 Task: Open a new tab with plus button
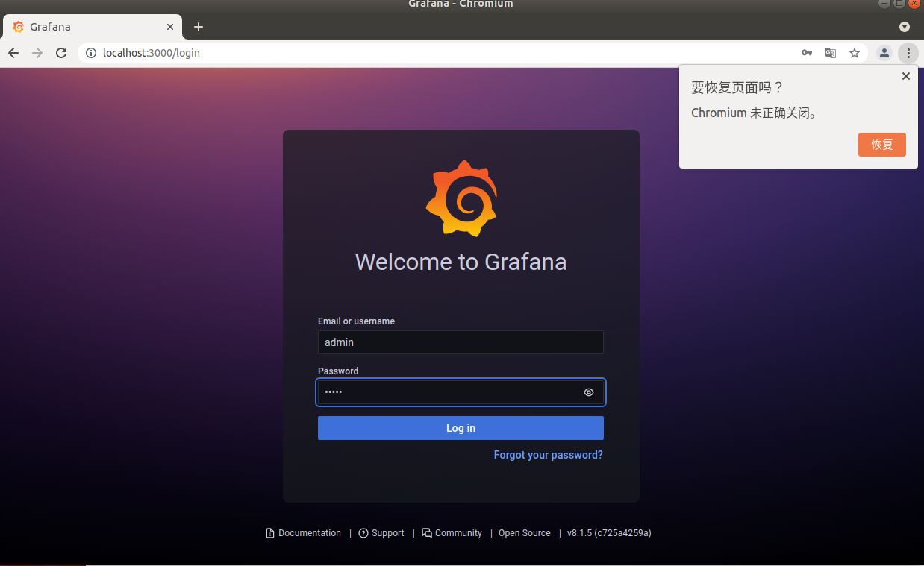(x=199, y=27)
